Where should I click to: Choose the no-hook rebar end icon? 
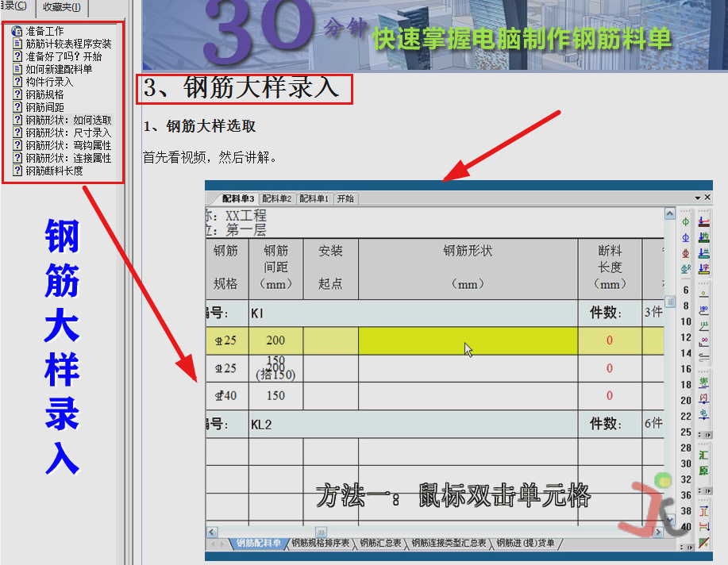[x=704, y=294]
